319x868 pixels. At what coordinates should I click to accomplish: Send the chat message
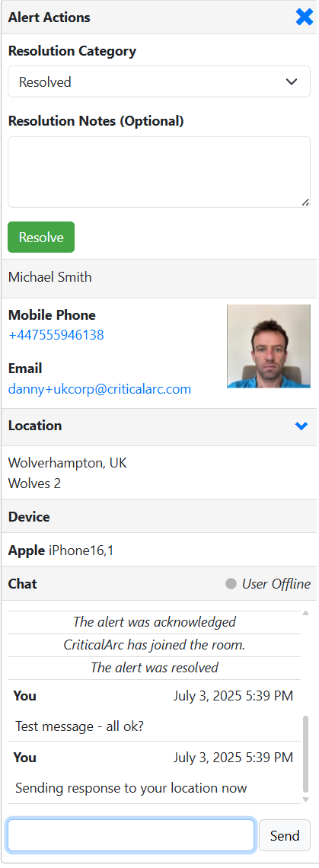point(285,835)
